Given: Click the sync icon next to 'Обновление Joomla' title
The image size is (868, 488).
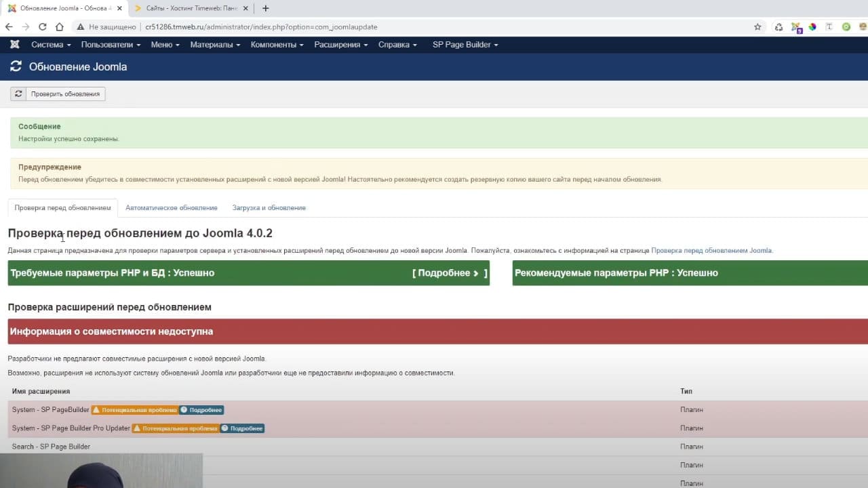Looking at the screenshot, I should click(16, 66).
